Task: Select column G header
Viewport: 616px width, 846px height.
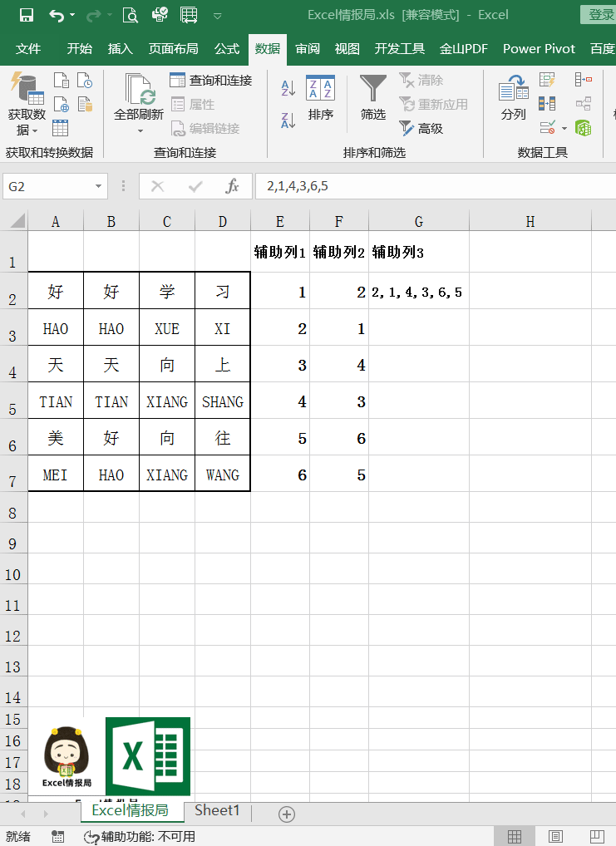Action: 419,222
